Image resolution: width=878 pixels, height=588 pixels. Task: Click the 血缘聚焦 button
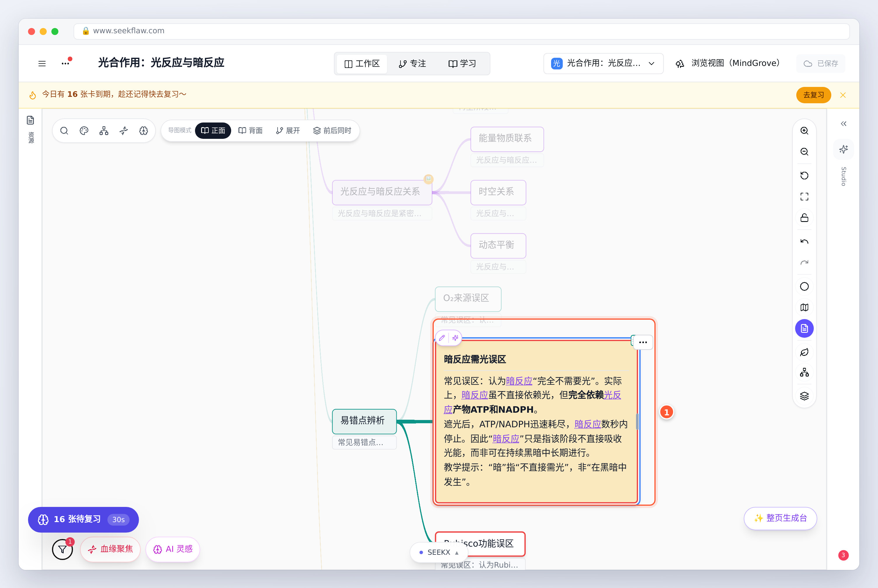[x=110, y=549]
